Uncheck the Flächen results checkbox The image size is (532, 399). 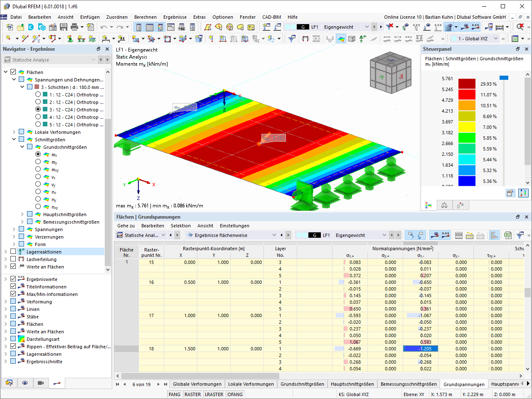coord(13,72)
